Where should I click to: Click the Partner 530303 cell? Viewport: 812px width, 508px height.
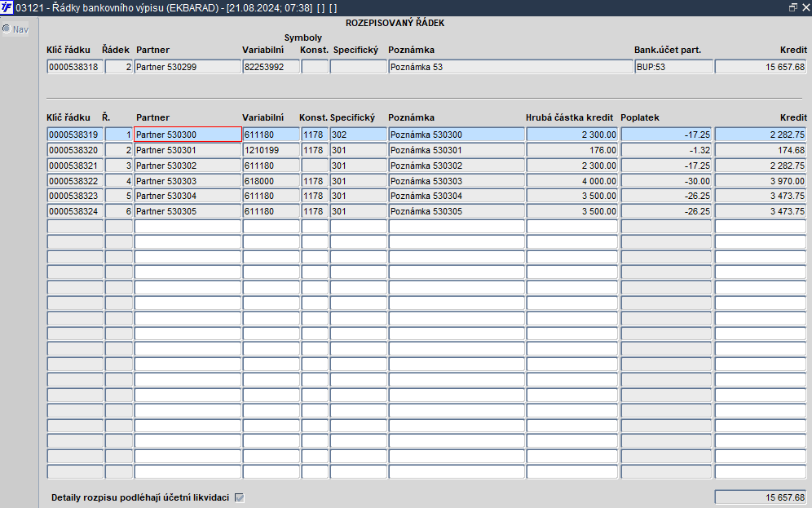188,181
